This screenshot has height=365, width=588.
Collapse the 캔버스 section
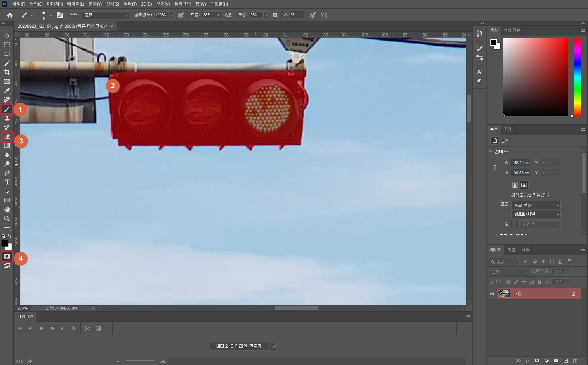click(x=491, y=151)
